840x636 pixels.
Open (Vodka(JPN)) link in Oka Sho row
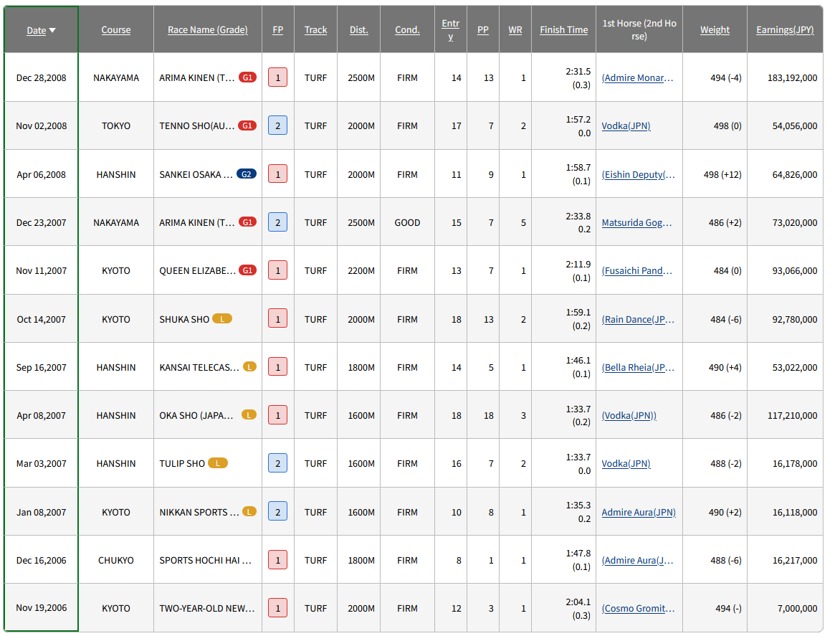(x=629, y=416)
